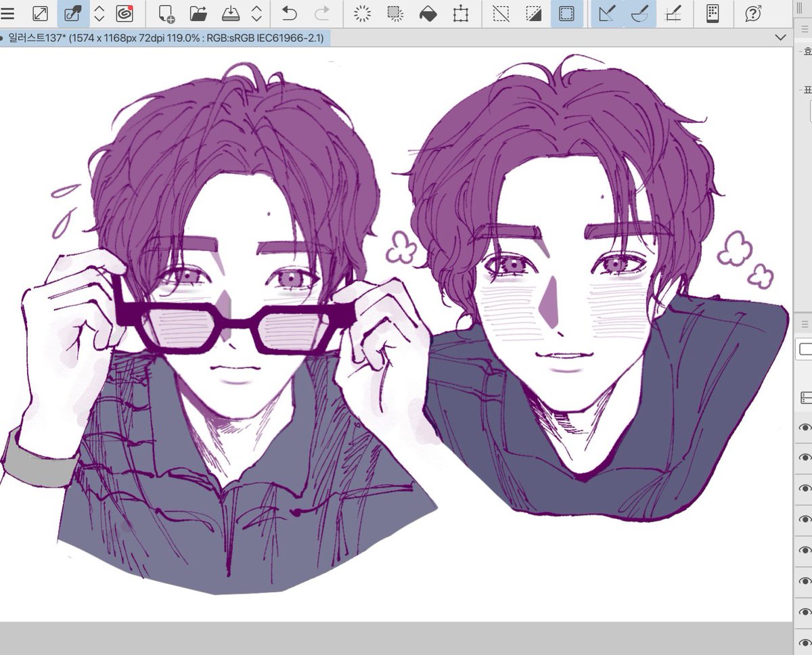Open the layer panel icon above the eye column

[805, 398]
